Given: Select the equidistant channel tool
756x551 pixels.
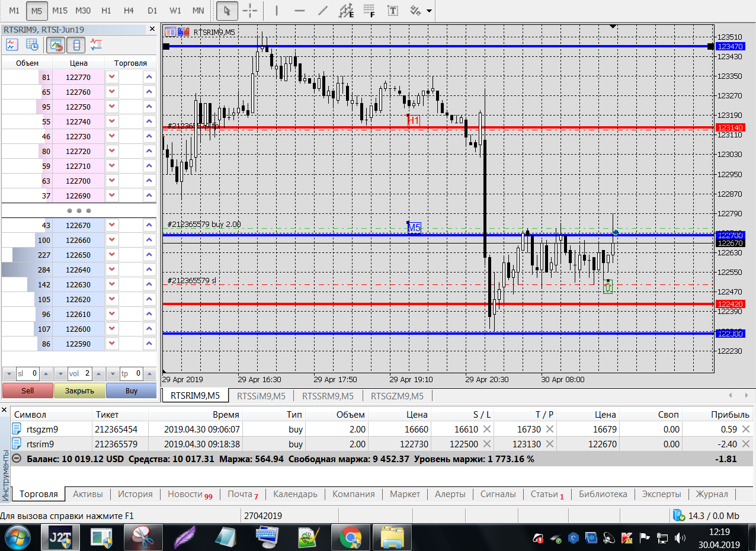Looking at the screenshot, I should (x=346, y=11).
